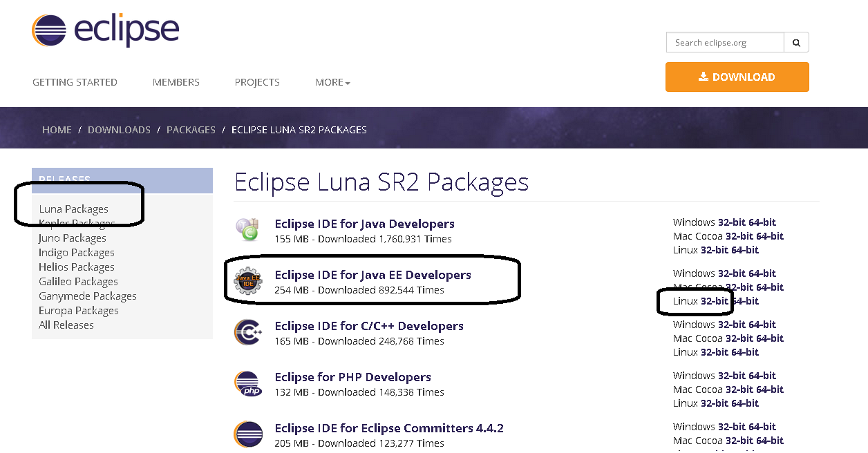Download Java EE Windows 32-bit
Image resolution: width=868 pixels, height=453 pixels.
point(732,273)
